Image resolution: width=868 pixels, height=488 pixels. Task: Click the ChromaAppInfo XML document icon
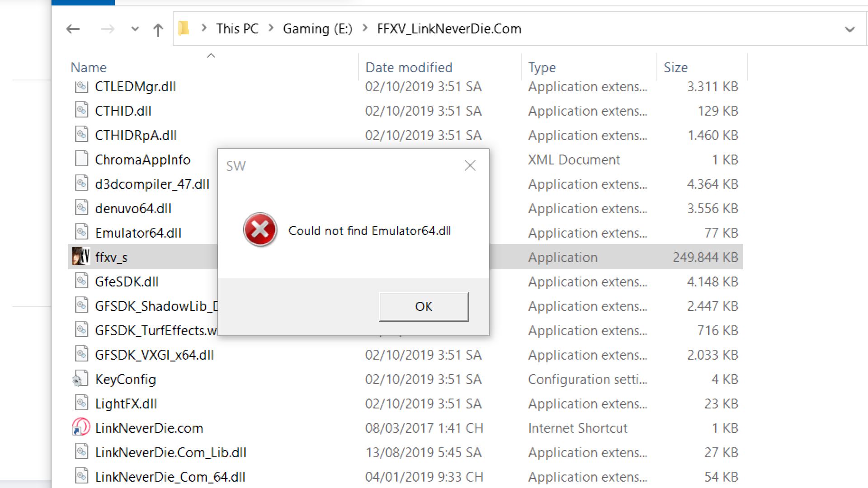(x=80, y=160)
